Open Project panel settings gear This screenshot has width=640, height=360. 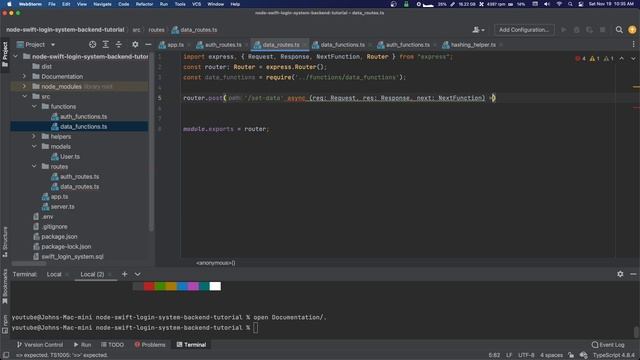pos(135,44)
